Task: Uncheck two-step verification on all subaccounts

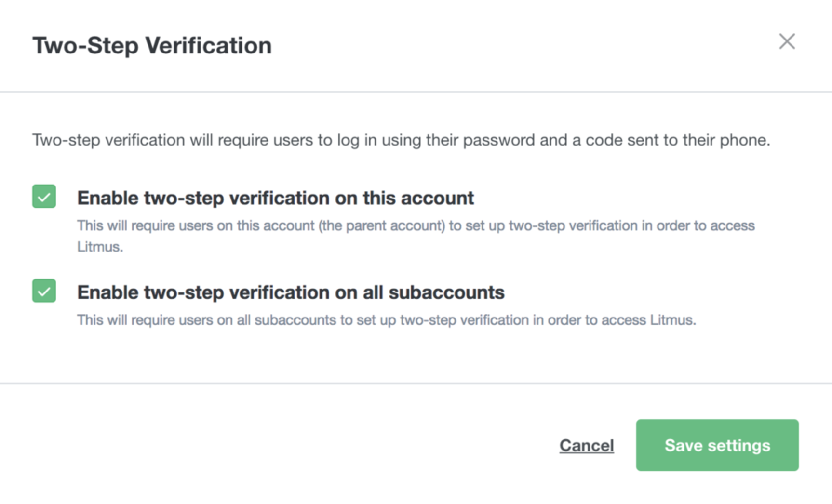Action: 44,291
